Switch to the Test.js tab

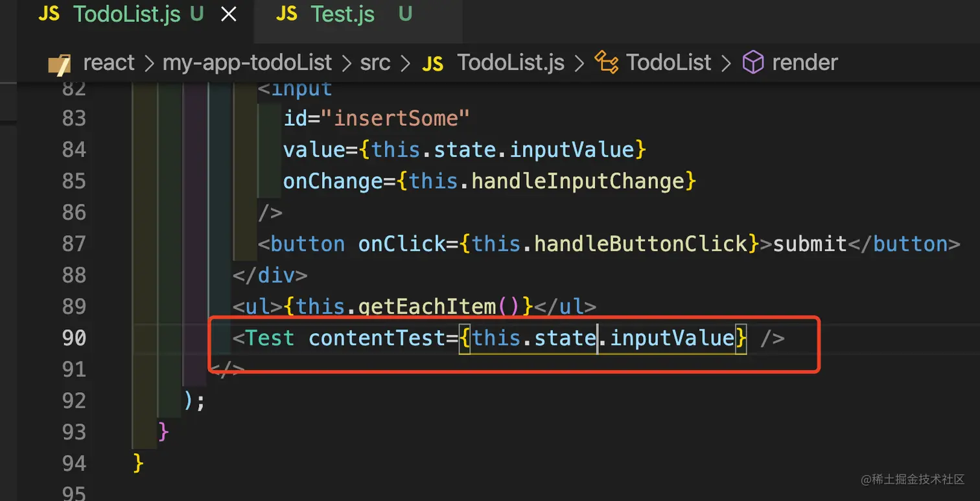tap(342, 14)
